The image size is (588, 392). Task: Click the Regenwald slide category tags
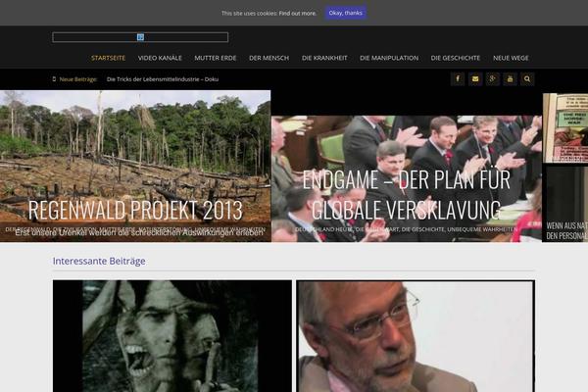[x=135, y=228]
